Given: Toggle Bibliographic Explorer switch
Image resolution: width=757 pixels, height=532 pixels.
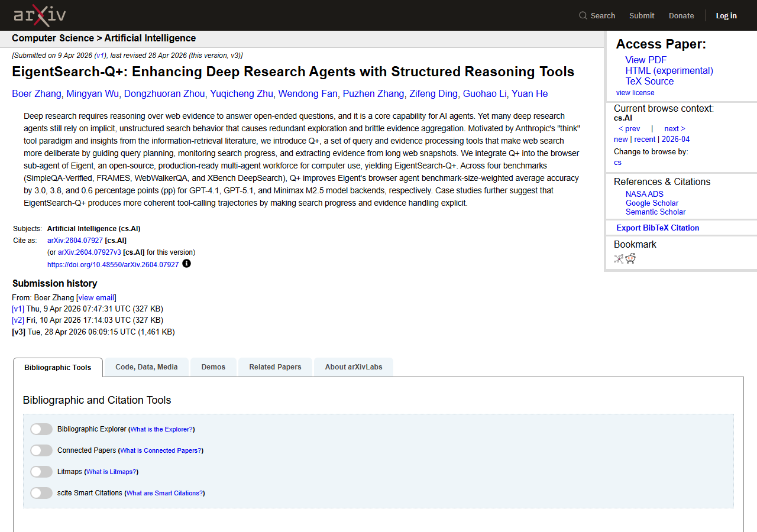Looking at the screenshot, I should pyautogui.click(x=41, y=429).
